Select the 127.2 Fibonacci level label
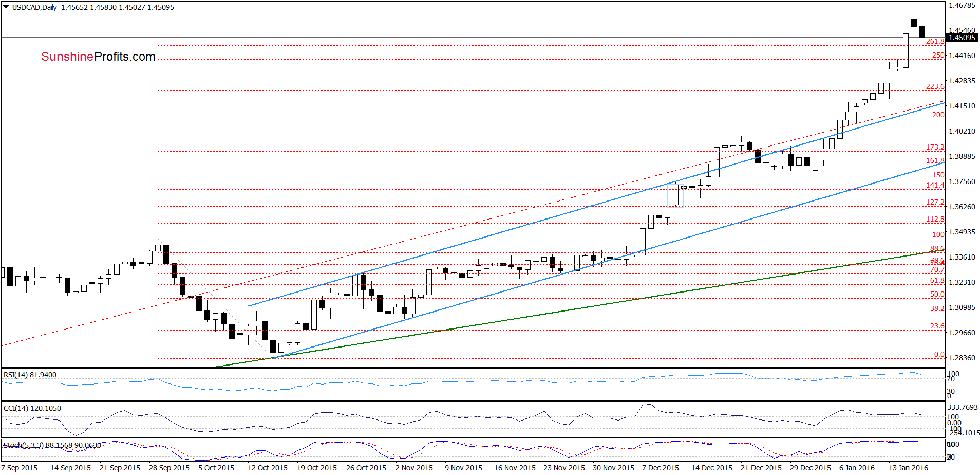980x475 pixels. click(x=935, y=202)
